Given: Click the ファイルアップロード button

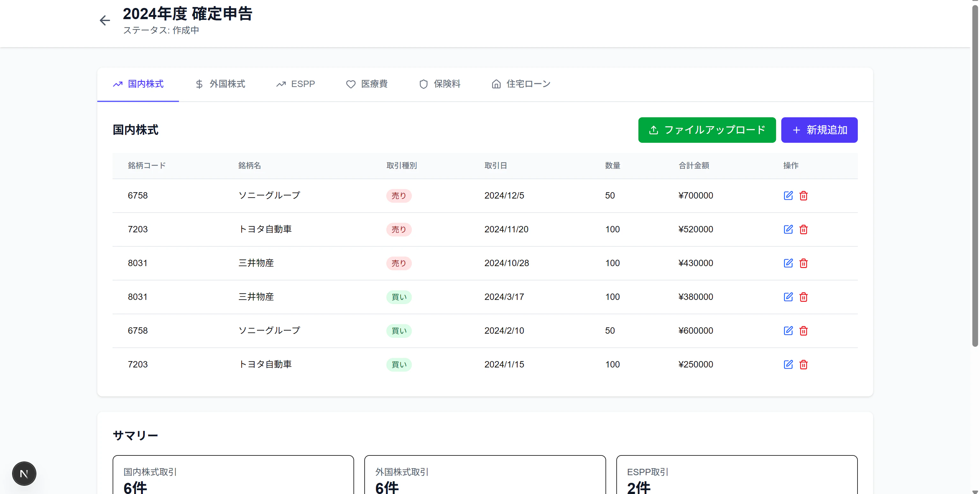Looking at the screenshot, I should pos(707,130).
